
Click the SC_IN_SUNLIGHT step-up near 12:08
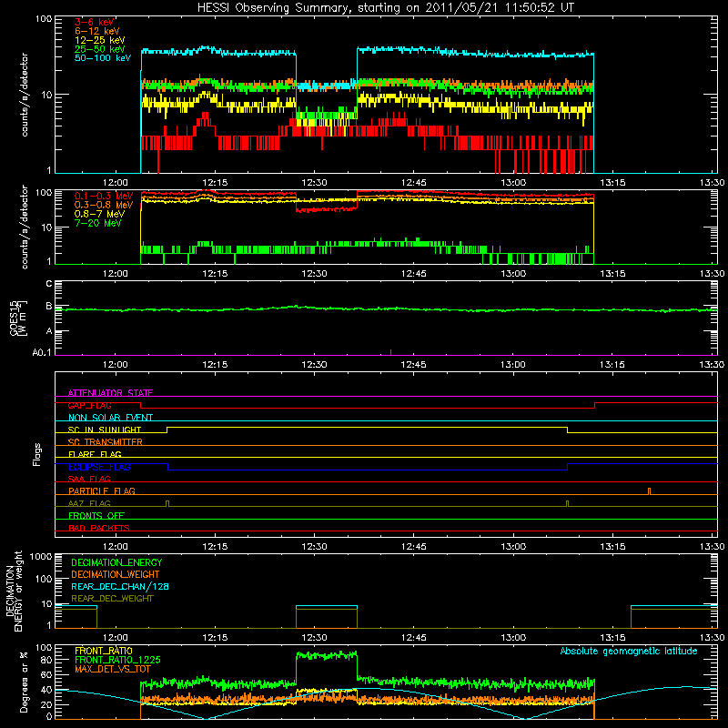[x=167, y=430]
